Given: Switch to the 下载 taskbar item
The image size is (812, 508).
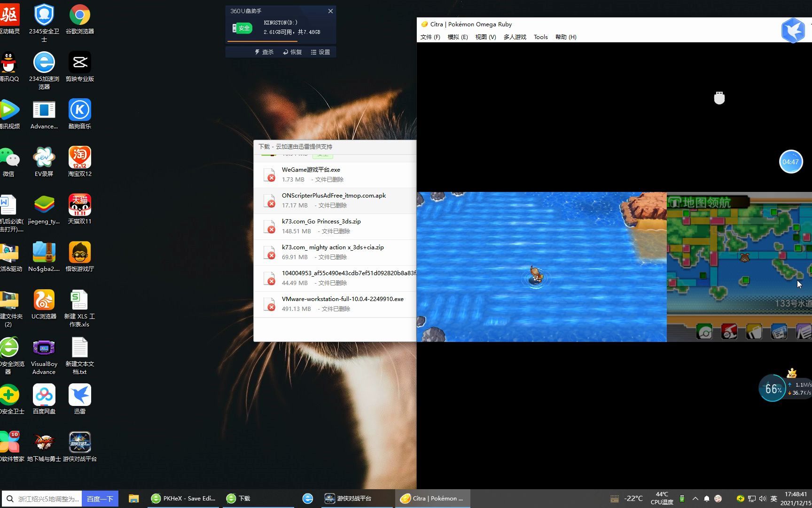Looking at the screenshot, I should 258,499.
